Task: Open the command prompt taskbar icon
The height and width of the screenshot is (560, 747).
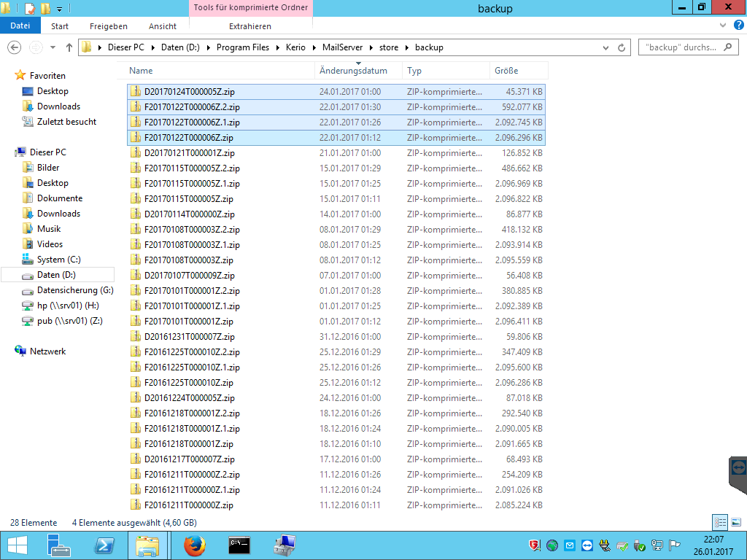Action: [239, 545]
